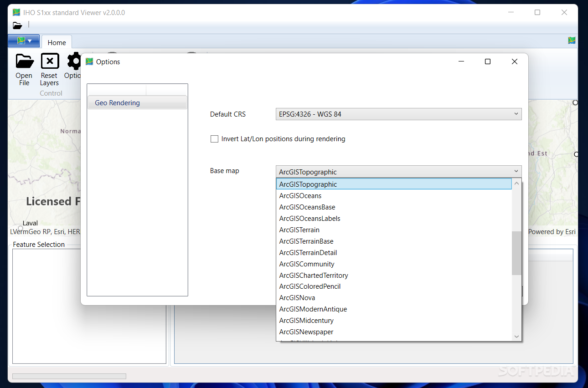Choose ArcGISNewspaper base map
This screenshot has width=588, height=388.
[x=394, y=332]
